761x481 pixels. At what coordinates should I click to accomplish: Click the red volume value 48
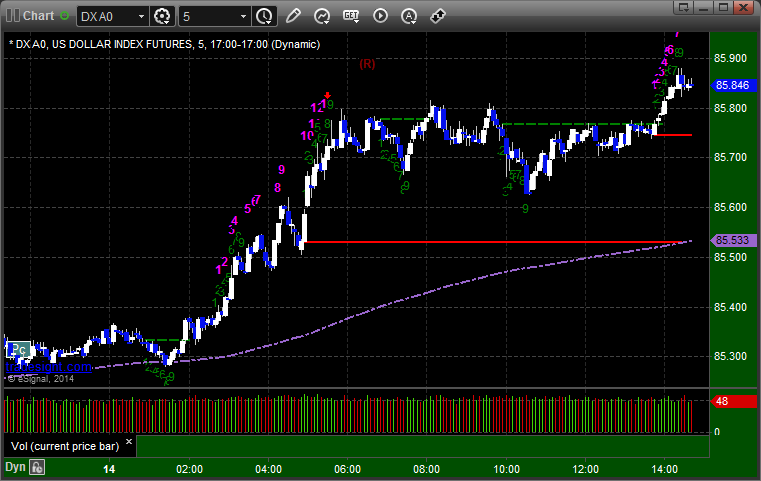pos(733,401)
